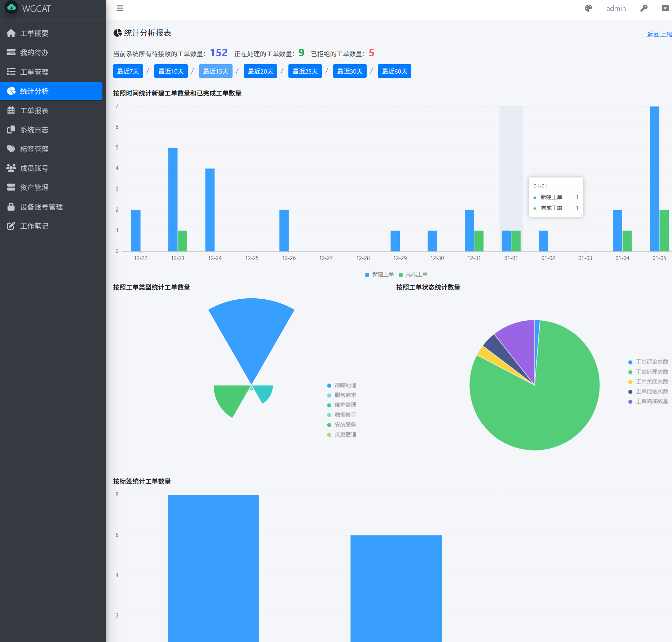Open the admin user menu
Viewport: 672px width, 642px height.
click(616, 8)
